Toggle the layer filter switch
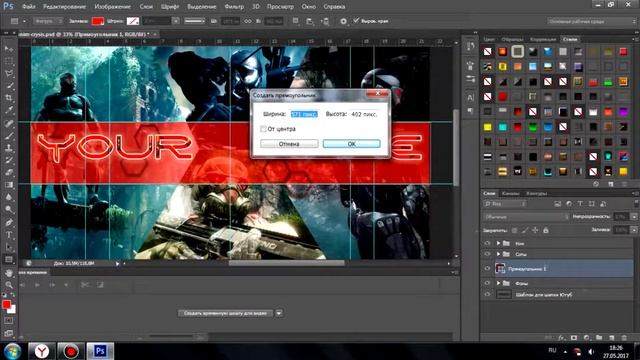 coord(636,204)
